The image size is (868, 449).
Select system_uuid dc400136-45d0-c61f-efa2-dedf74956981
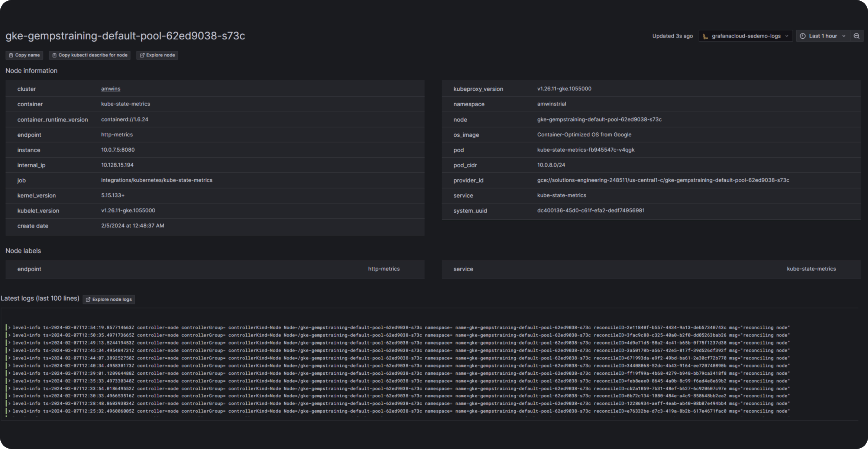coord(591,210)
